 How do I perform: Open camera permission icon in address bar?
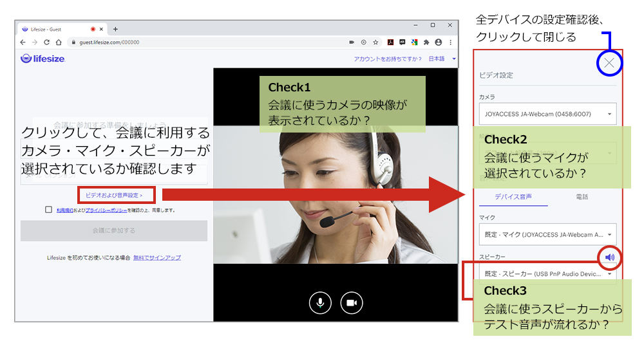pyautogui.click(x=352, y=42)
